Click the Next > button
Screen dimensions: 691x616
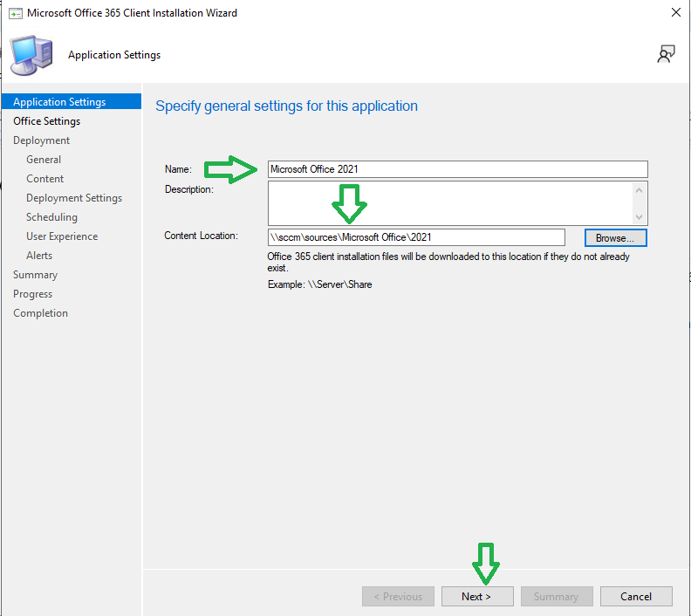click(x=477, y=596)
